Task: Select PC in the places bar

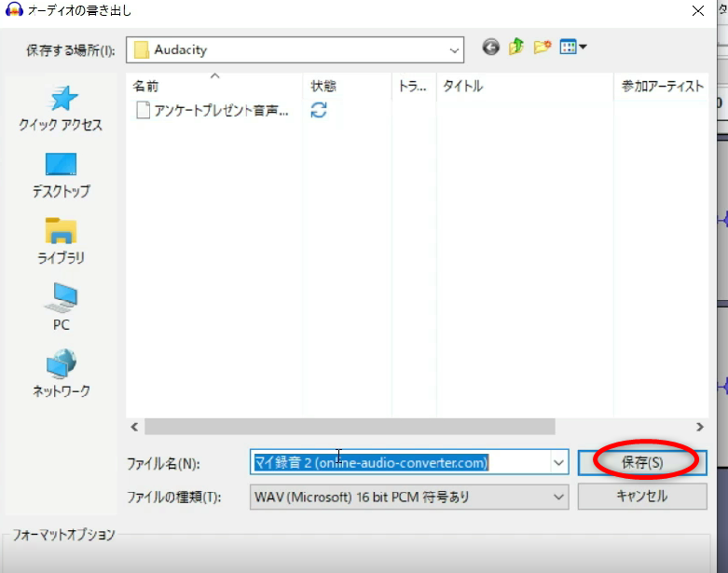Action: click(61, 307)
